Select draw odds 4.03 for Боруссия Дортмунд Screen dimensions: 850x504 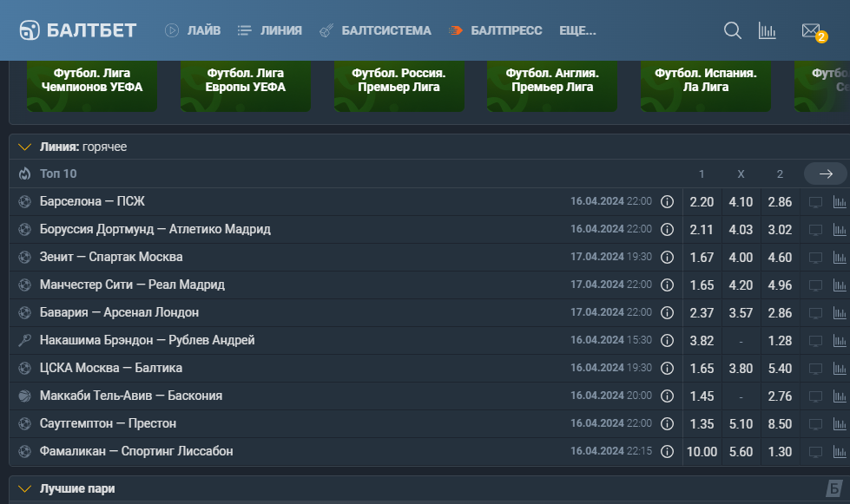pyautogui.click(x=741, y=230)
